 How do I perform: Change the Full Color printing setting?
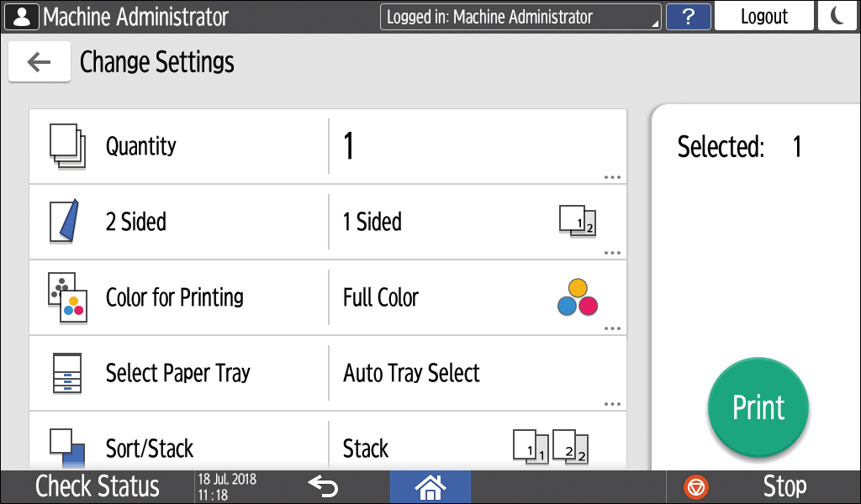477,297
